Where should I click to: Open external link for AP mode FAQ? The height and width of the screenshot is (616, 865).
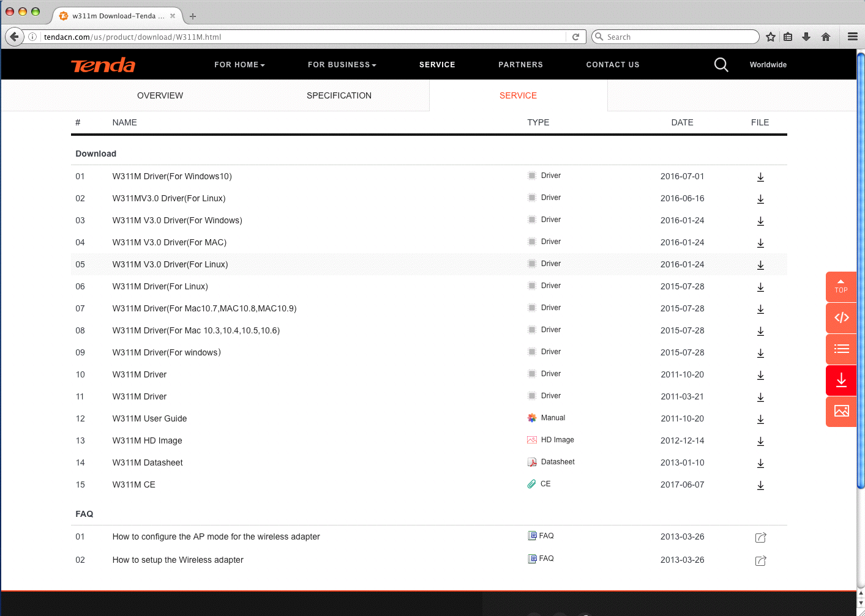760,537
